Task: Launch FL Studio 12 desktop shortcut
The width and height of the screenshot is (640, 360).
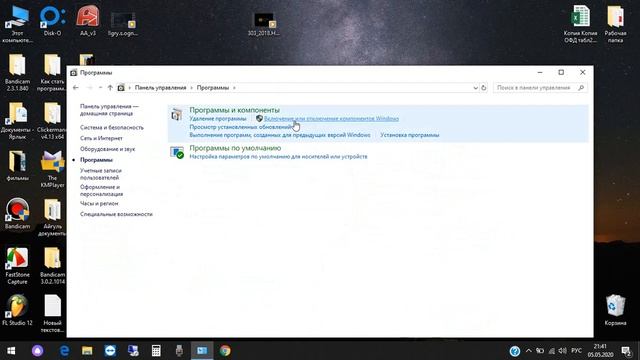Action: (x=17, y=310)
